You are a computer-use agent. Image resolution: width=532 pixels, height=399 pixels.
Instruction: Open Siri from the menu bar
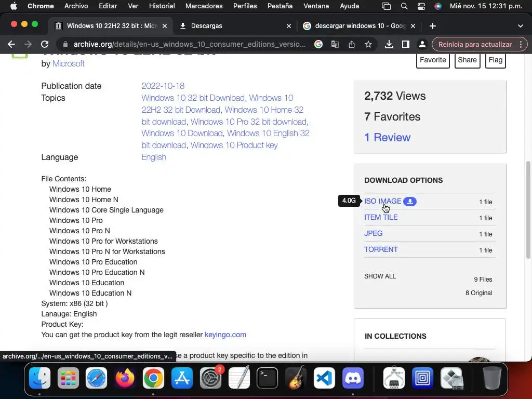coord(438,6)
